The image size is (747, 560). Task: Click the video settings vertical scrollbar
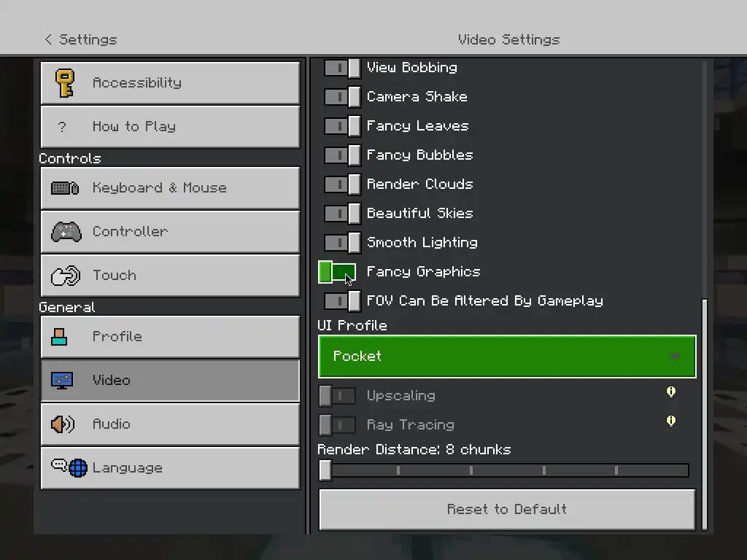705,413
